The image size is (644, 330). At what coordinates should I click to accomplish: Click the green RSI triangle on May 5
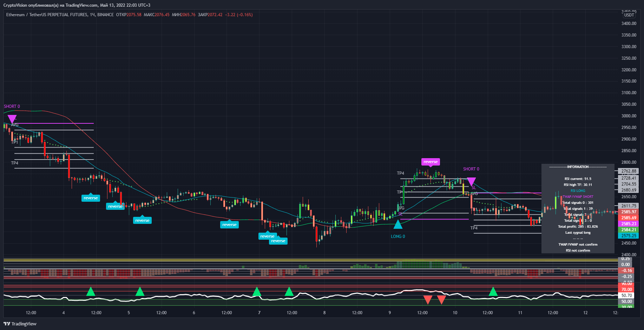point(140,291)
